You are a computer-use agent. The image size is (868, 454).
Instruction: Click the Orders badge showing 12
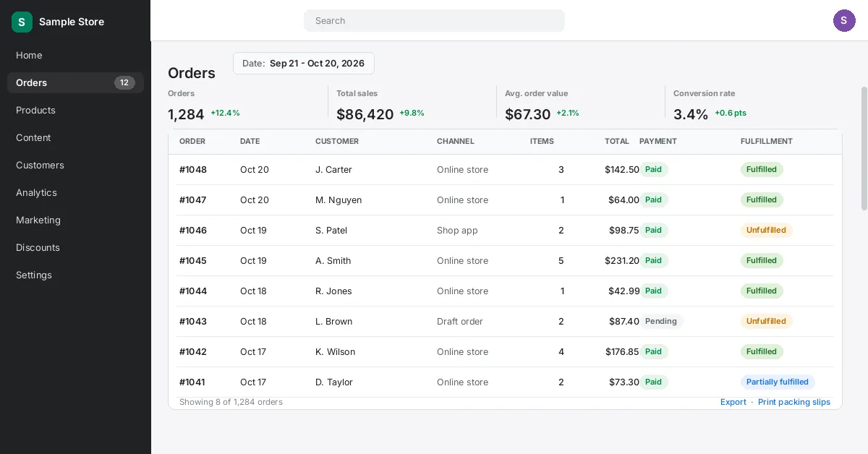point(124,82)
